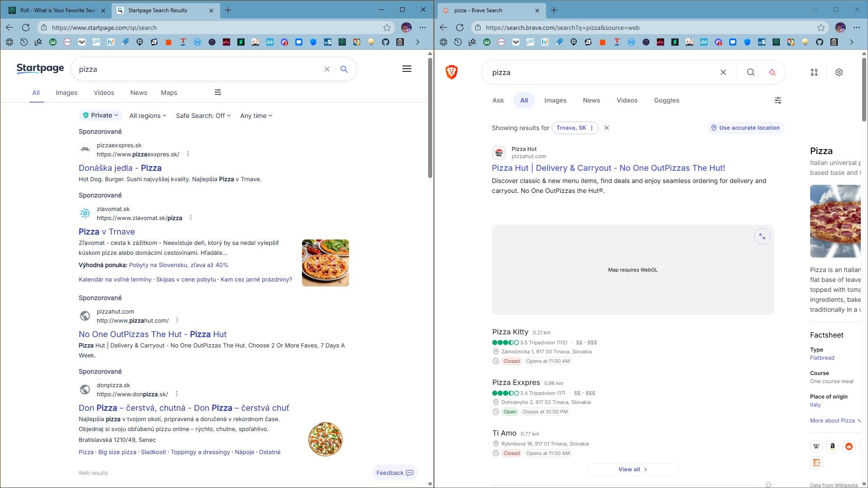Click the red T bookmark in the Brave window
868x488 pixels.
click(x=617, y=42)
